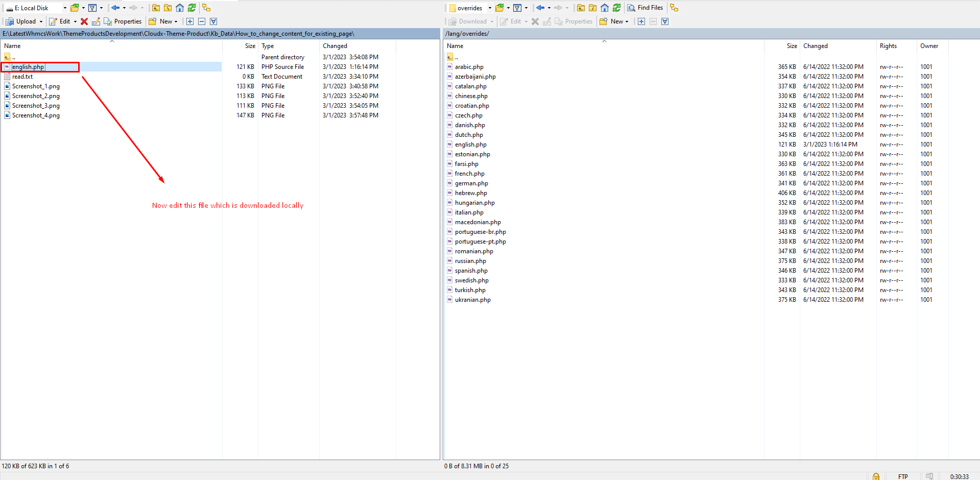Click the Find Files button
The width and height of the screenshot is (980, 480).
[645, 8]
